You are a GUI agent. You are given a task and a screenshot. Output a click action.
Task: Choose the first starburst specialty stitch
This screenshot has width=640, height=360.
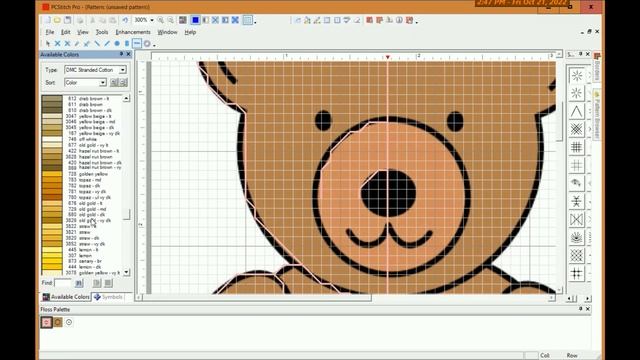click(576, 76)
